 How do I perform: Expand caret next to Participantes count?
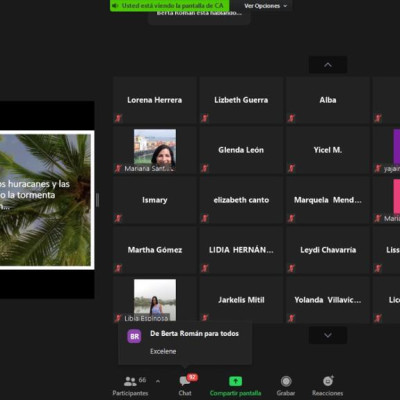(158, 381)
